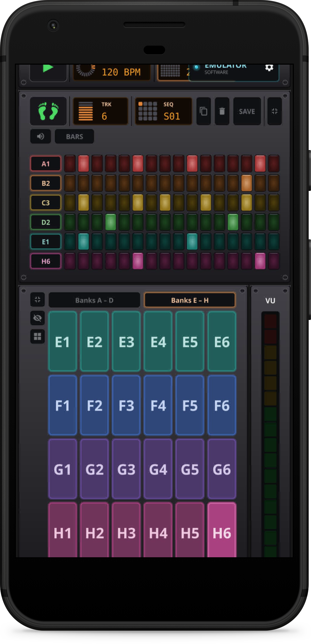Trigger pad F5

pos(190,405)
